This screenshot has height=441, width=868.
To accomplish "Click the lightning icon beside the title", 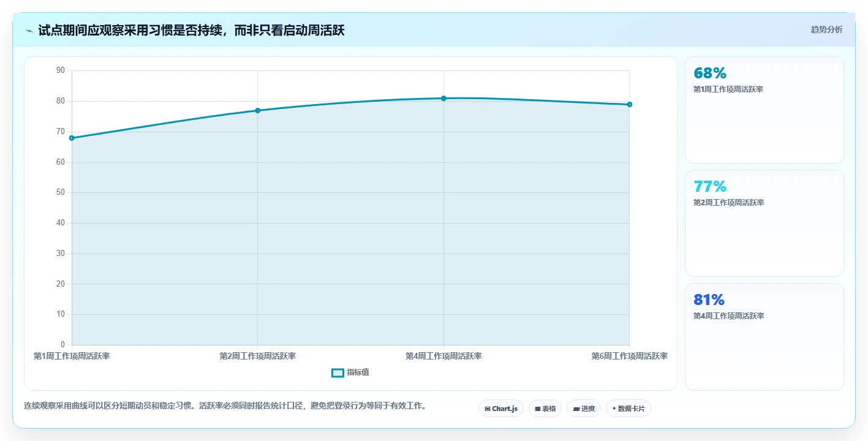I will point(29,31).
